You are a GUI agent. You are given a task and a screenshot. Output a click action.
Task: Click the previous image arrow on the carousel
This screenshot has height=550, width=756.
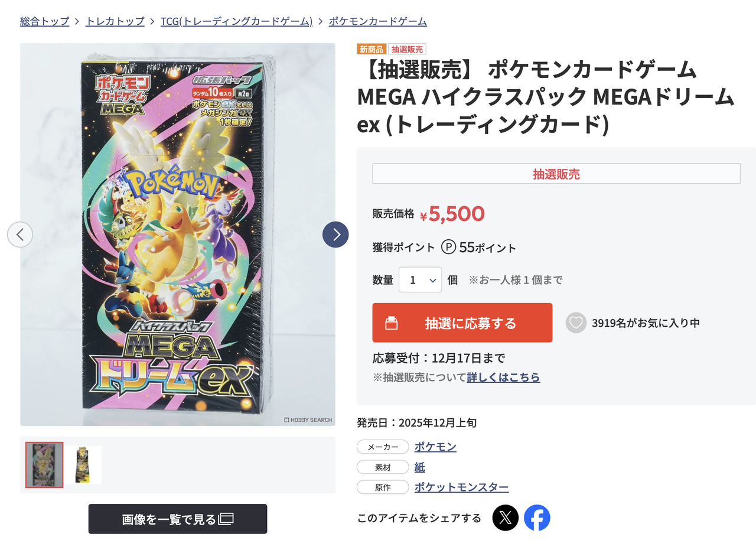21,235
